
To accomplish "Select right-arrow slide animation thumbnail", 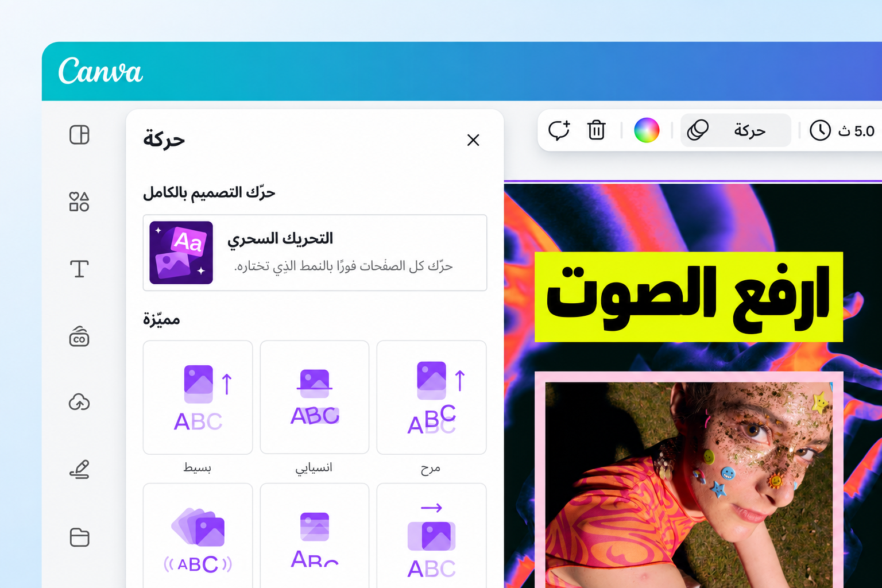I will (431, 536).
